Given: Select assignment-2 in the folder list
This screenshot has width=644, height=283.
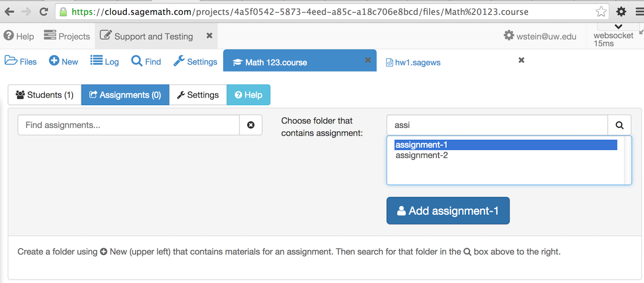Looking at the screenshot, I should point(422,156).
